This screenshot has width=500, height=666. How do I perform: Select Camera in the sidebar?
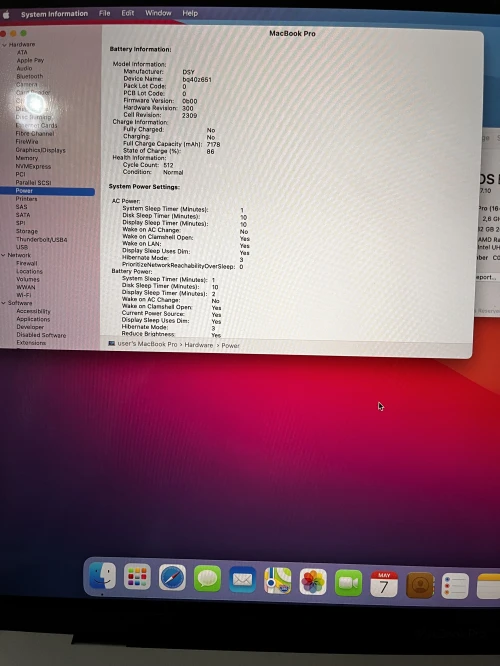(26, 85)
